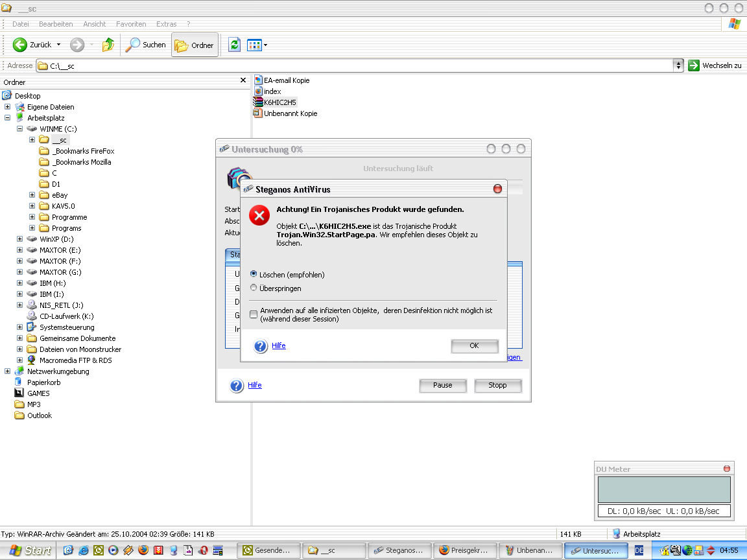The height and width of the screenshot is (560, 747).
Task: Expand Systemsteuerung tree node
Action: coord(19,327)
